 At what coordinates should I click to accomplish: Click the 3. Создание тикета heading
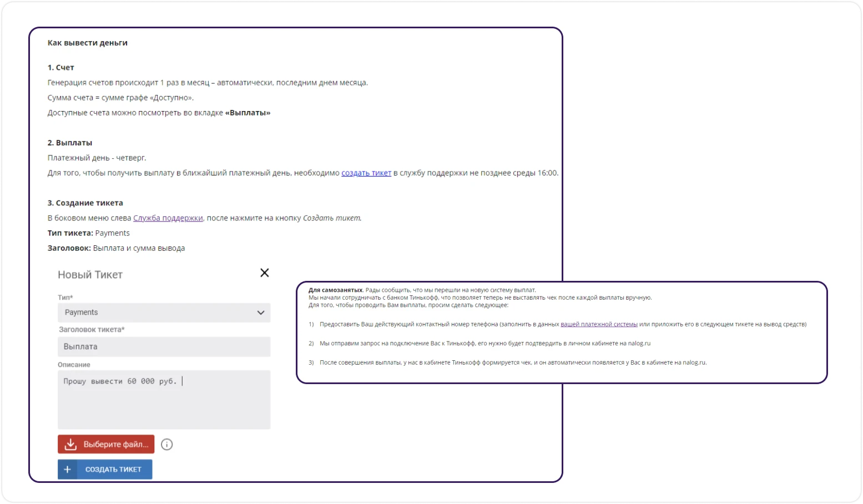pos(85,203)
